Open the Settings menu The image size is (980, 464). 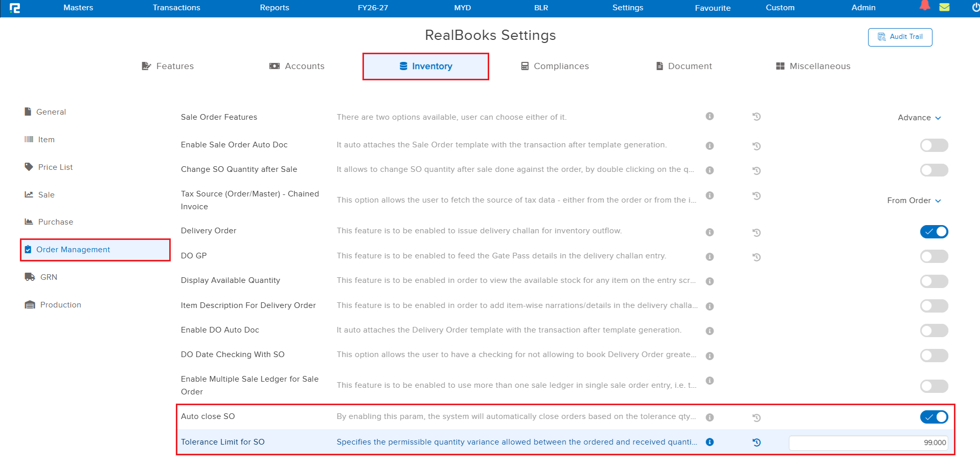628,8
